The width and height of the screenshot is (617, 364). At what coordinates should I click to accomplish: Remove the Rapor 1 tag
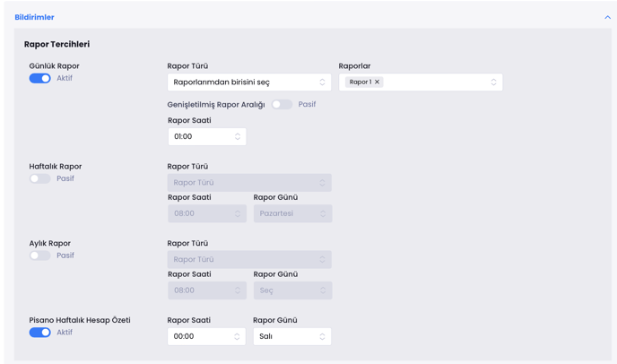[x=378, y=82]
